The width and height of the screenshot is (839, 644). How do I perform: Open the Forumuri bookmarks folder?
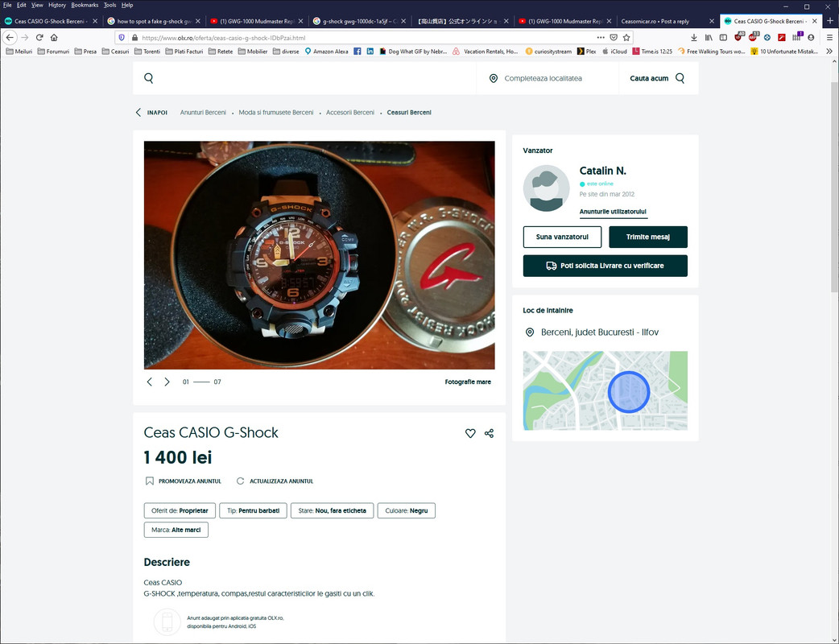point(53,52)
